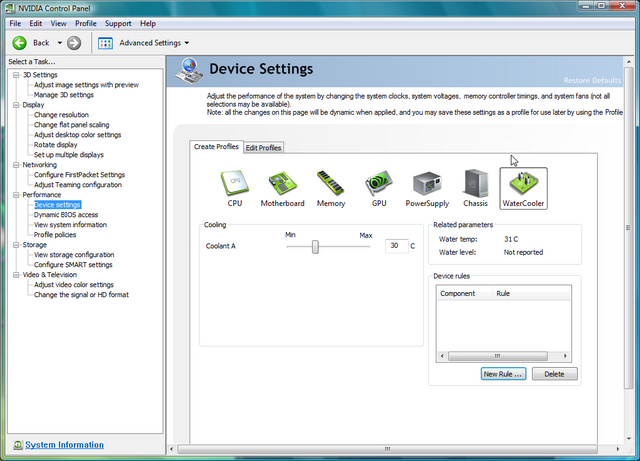640x461 pixels.
Task: Select View storage configuration
Action: coord(74,255)
